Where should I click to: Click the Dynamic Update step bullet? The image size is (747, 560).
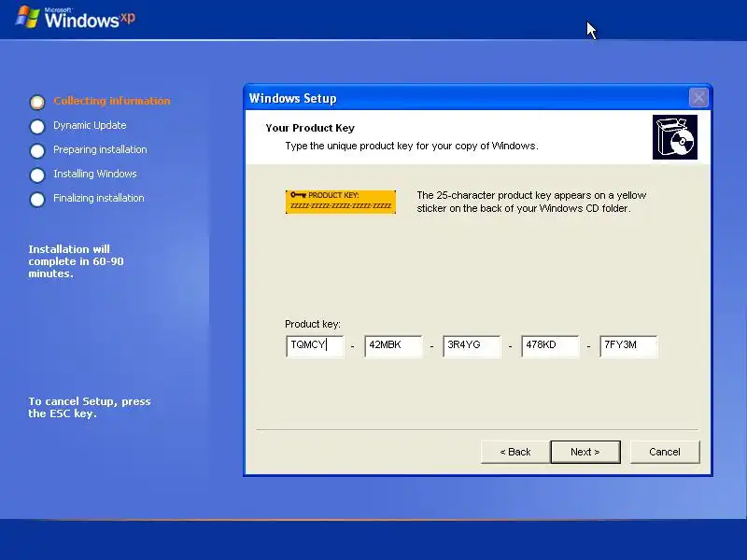click(x=37, y=127)
